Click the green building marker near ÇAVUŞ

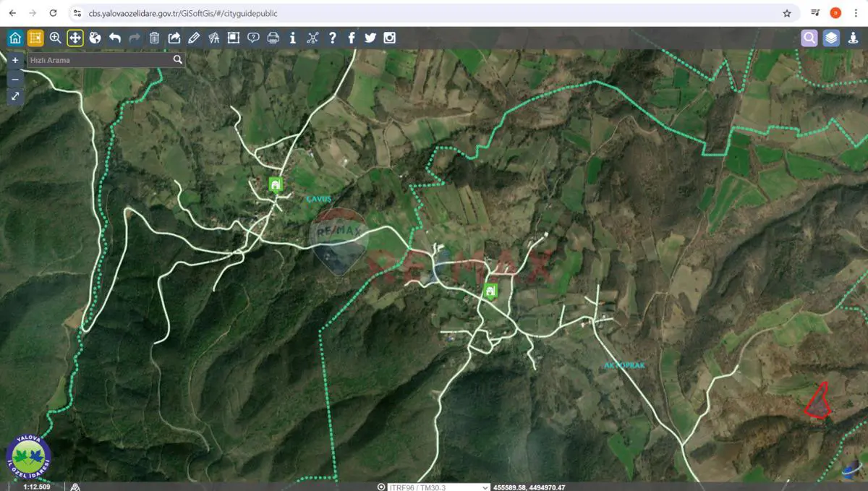coord(275,184)
